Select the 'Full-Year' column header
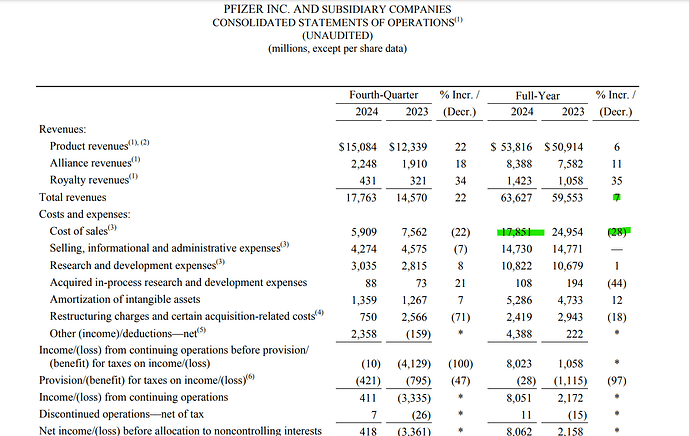 538,96
